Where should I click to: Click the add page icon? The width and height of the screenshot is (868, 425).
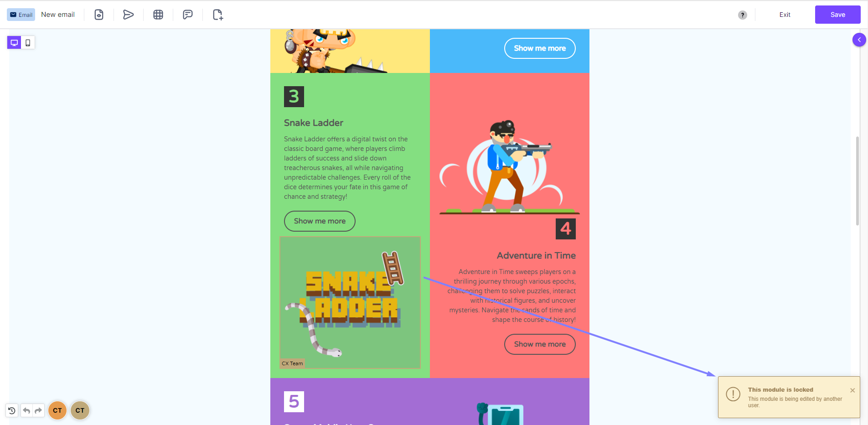pyautogui.click(x=218, y=15)
